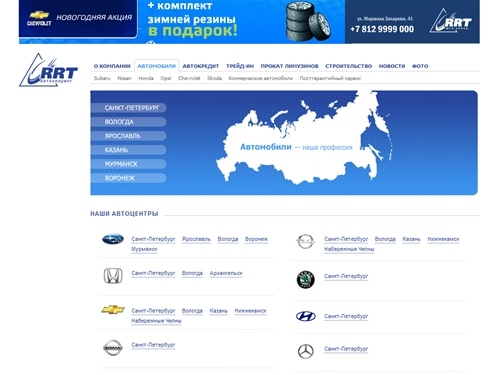This screenshot has width=500, height=375.
Task: Open the Фото menu item
Action: [x=420, y=66]
